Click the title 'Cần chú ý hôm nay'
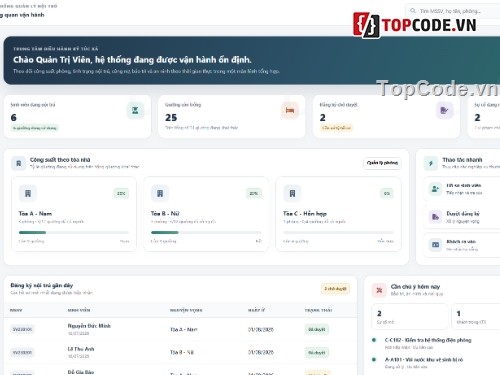 pos(415,287)
